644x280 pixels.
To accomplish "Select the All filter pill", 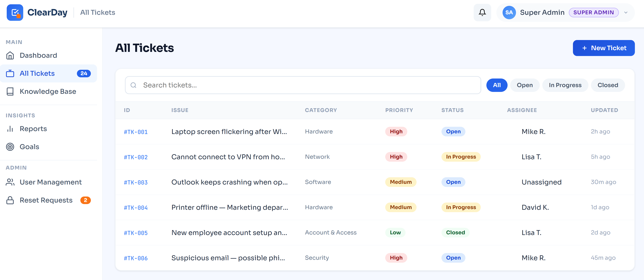I will [497, 85].
